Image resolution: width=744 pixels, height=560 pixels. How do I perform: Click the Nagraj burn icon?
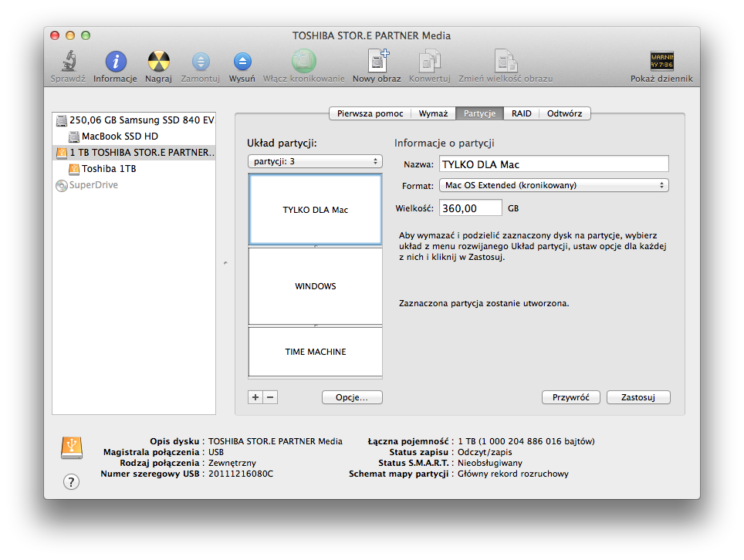158,61
